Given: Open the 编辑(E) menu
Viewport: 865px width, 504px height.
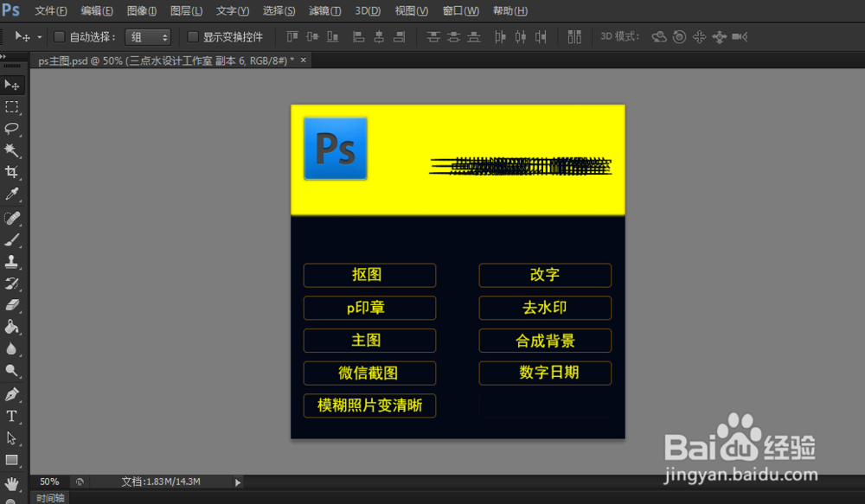Looking at the screenshot, I should point(97,11).
